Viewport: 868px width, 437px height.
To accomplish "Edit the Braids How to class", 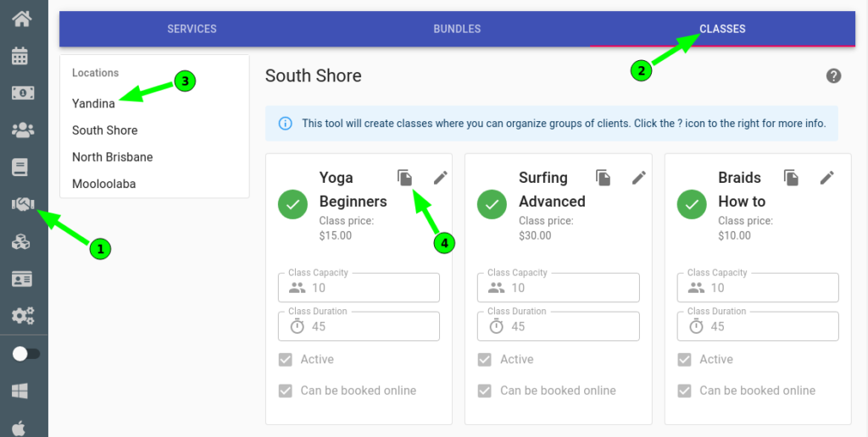I will [x=827, y=178].
